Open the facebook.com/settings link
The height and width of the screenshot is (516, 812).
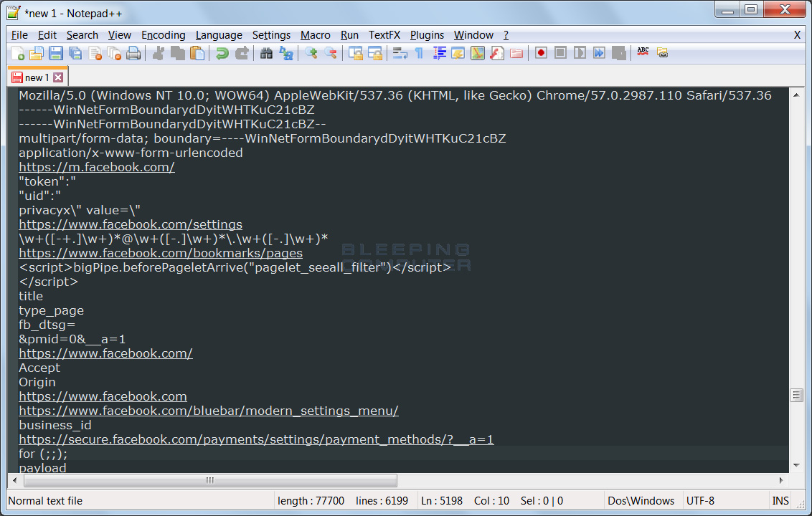point(131,224)
